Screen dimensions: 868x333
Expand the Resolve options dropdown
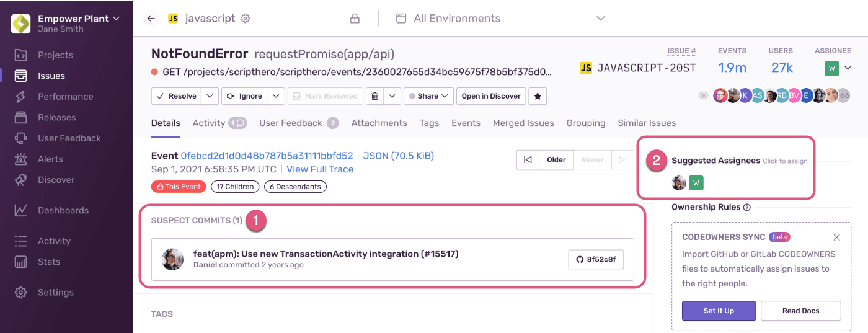tap(211, 96)
